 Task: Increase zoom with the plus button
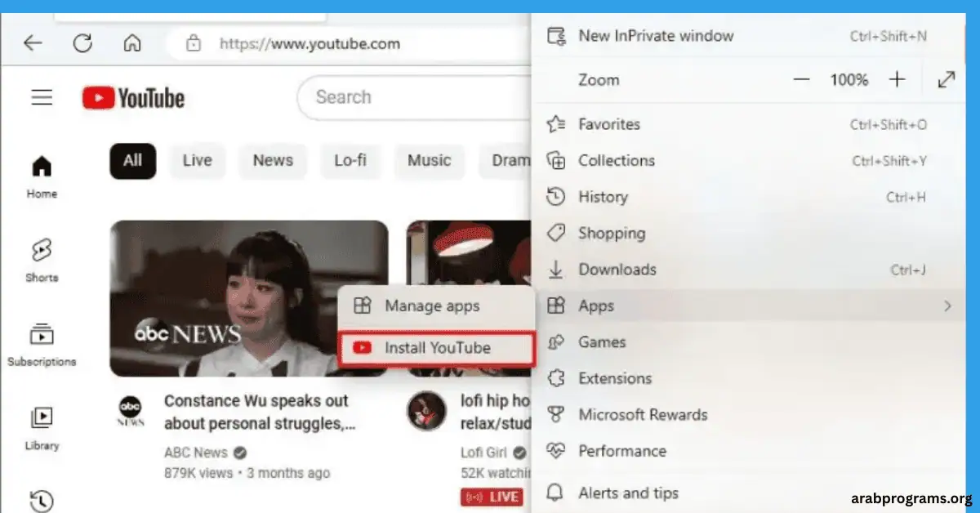pos(898,80)
